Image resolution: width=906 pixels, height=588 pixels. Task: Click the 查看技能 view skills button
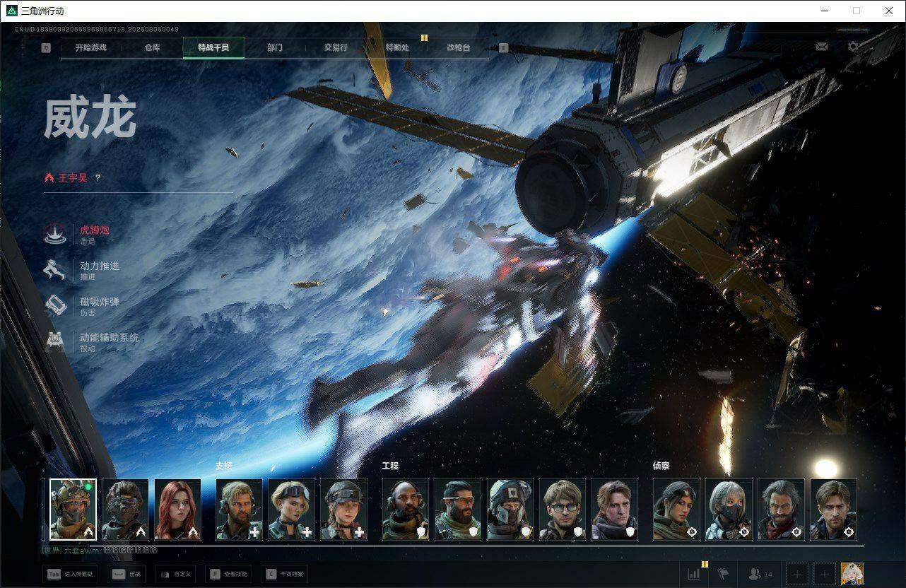pyautogui.click(x=229, y=575)
